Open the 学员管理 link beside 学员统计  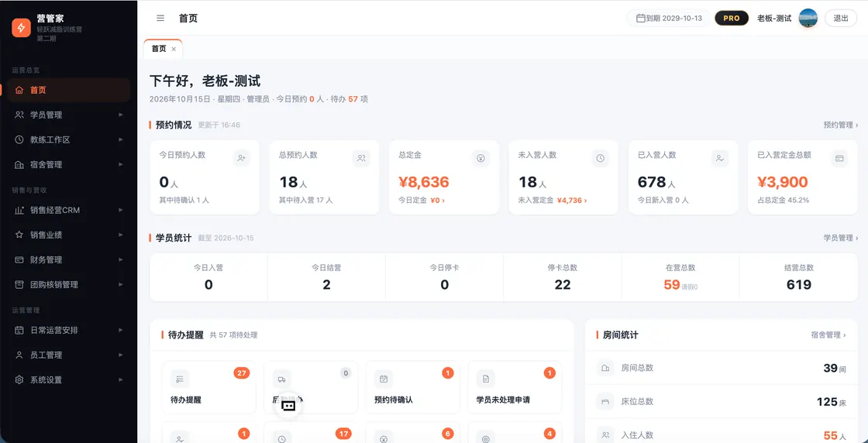tap(841, 238)
